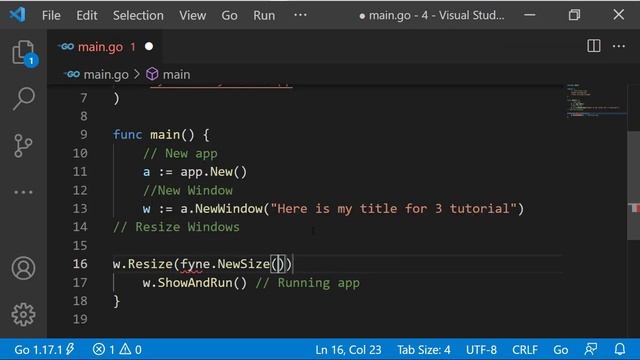640x360 pixels.
Task: Show errors and warnings count in status bar
Action: click(x=117, y=349)
